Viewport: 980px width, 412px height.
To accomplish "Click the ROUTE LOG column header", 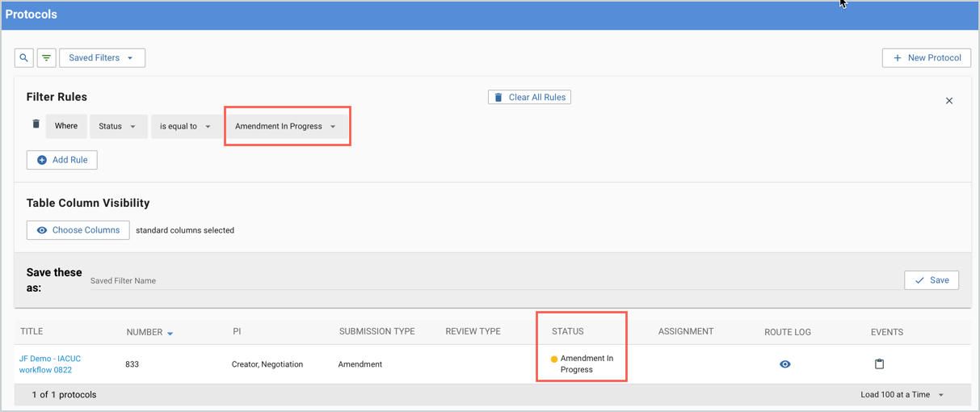I will click(788, 332).
